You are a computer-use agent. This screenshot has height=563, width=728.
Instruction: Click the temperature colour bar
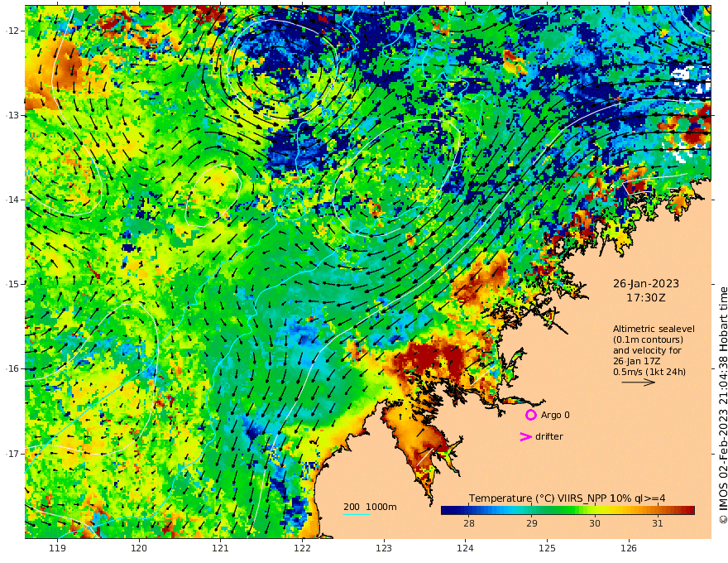568,510
